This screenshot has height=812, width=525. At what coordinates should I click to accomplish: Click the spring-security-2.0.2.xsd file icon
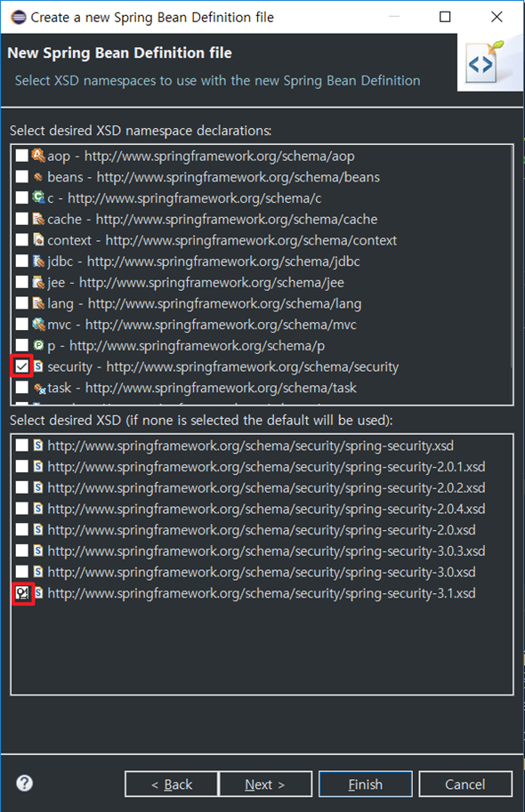click(38, 487)
